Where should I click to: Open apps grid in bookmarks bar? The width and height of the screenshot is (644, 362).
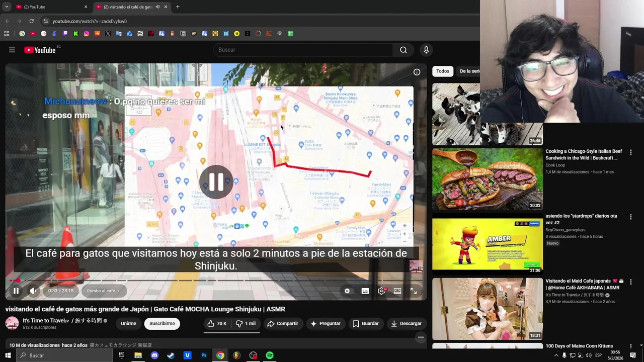7,34
